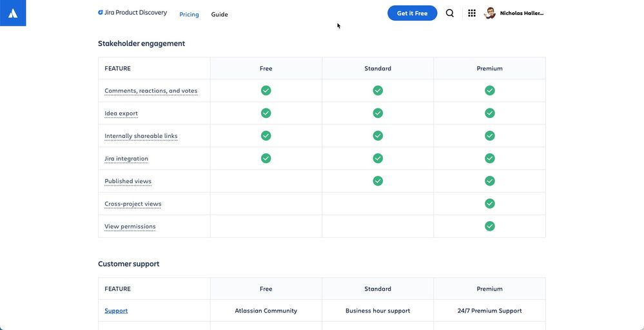This screenshot has width=644, height=330.
Task: Click the View permissions feature label
Action: tap(130, 227)
